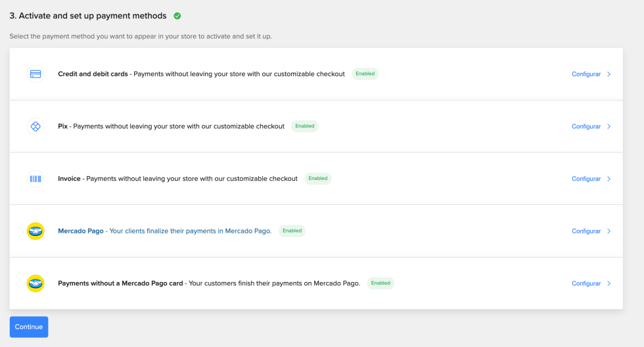Click the Enabled badge on Pix
644x347 pixels.
point(305,126)
